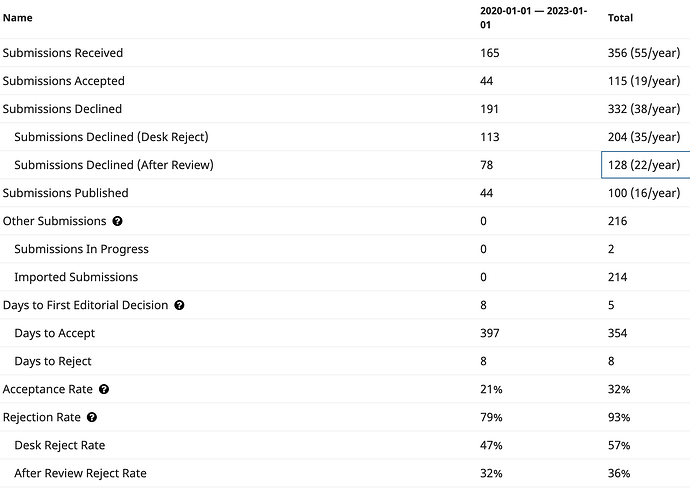Show the help tooltip for Rejection Rate
Screen dimensions: 690x493
[x=93, y=417]
